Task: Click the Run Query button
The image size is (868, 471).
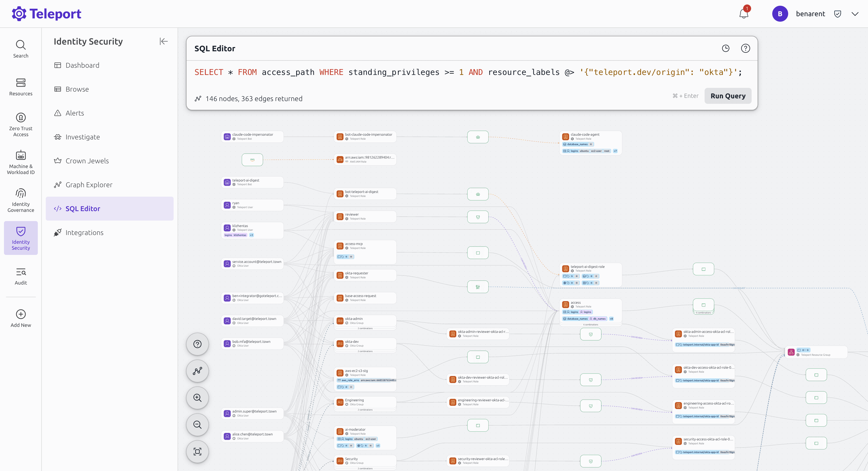Action: (x=727, y=96)
